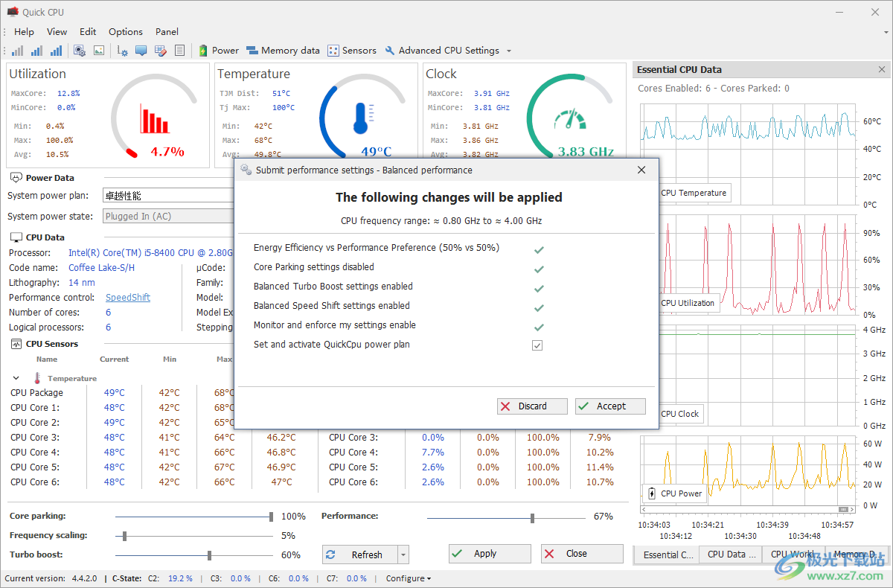Click the blue speech bubble toolbar icon
This screenshot has height=588, width=893.
[141, 51]
